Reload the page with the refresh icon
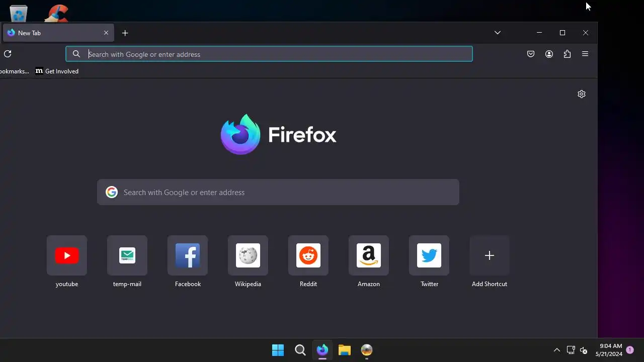 pyautogui.click(x=8, y=54)
